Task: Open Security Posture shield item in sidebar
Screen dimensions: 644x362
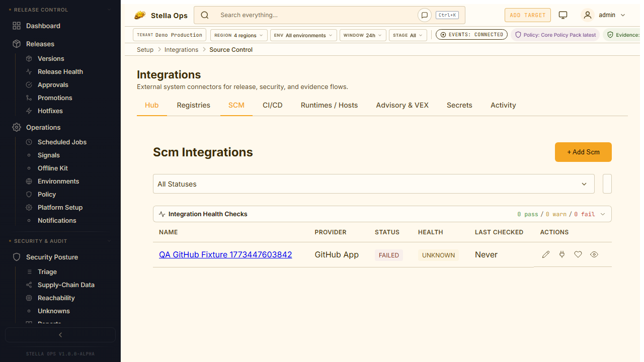Action: pyautogui.click(x=52, y=257)
